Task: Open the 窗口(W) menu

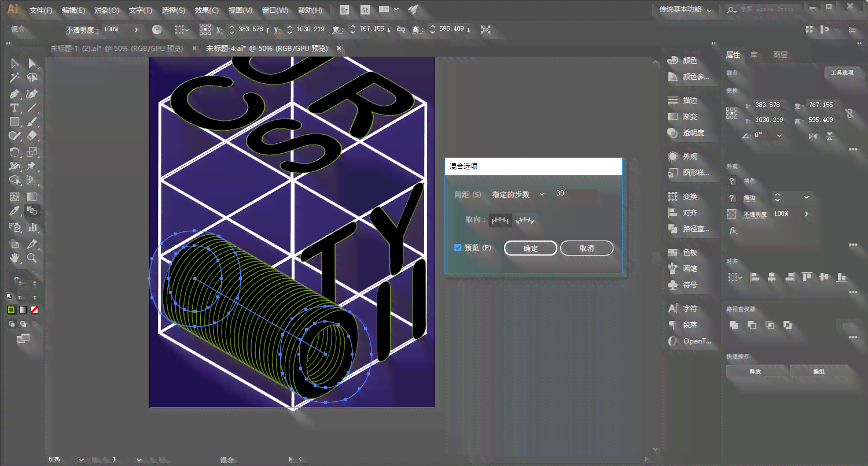Action: pyautogui.click(x=275, y=10)
